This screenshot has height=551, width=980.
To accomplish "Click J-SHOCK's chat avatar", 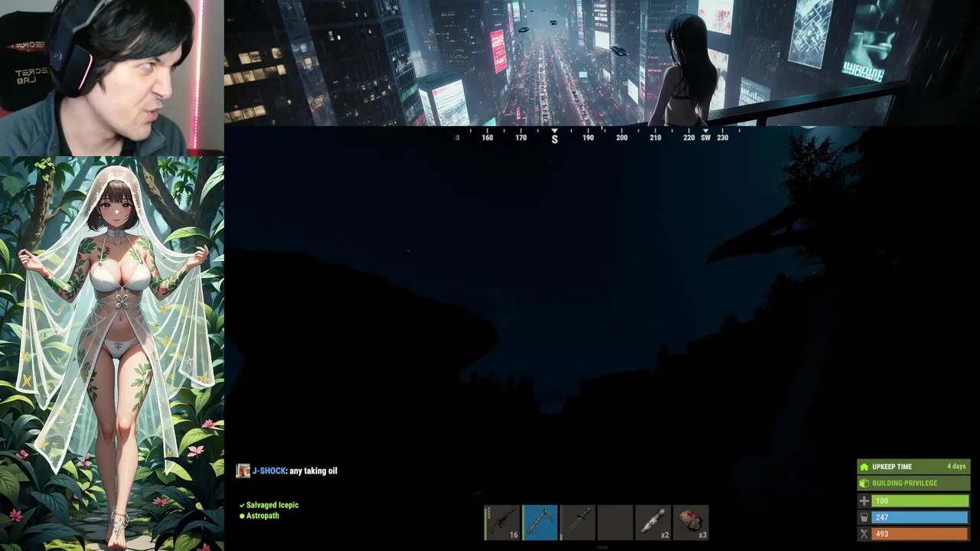I will [243, 471].
